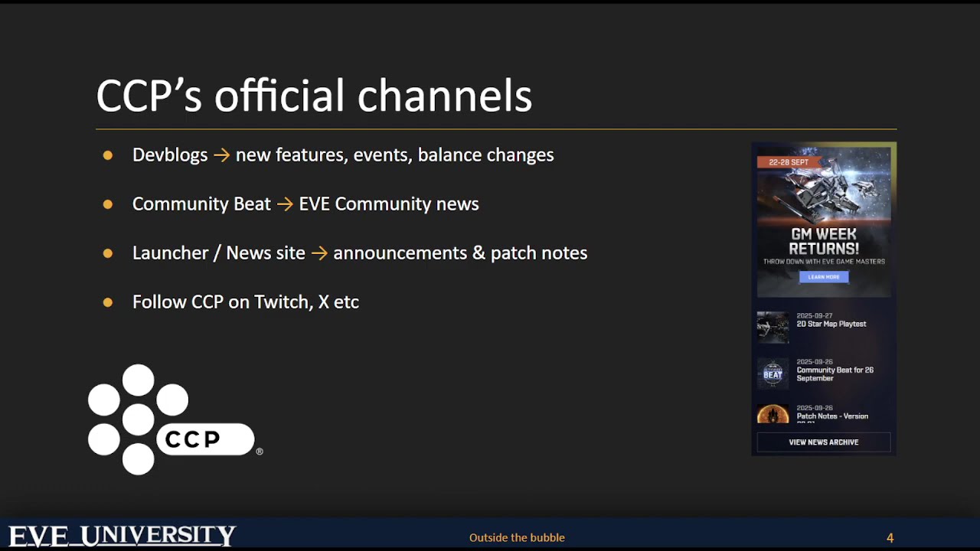
Task: Click 'Throw down with EVE Game Masters' text
Action: pos(824,262)
